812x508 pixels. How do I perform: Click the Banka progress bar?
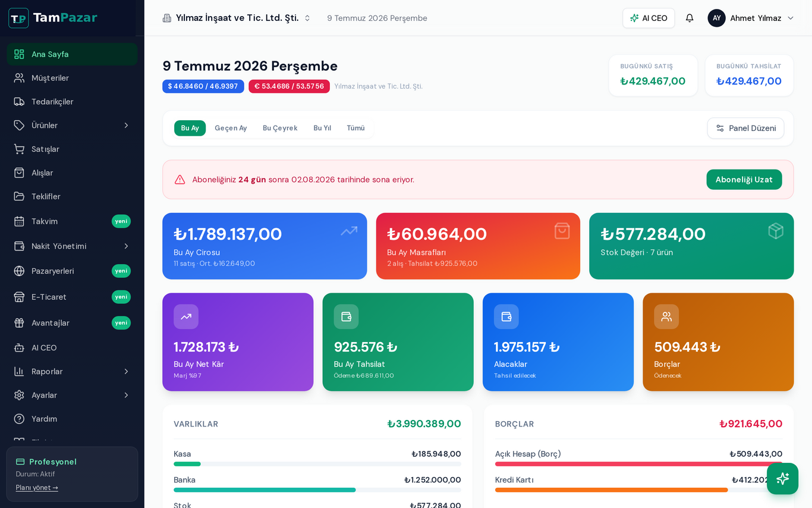point(317,490)
